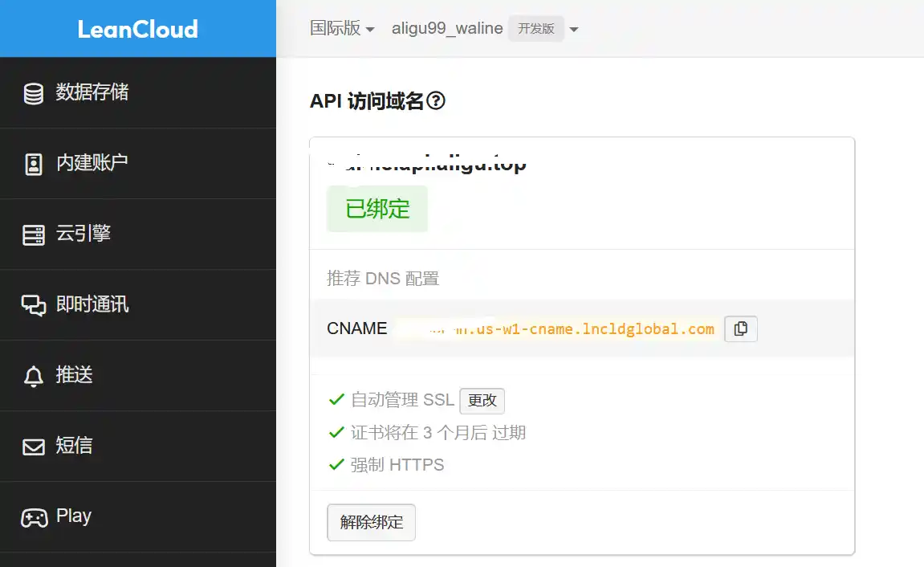This screenshot has width=924, height=567.
Task: Copy the CNAME record value
Action: [x=740, y=328]
